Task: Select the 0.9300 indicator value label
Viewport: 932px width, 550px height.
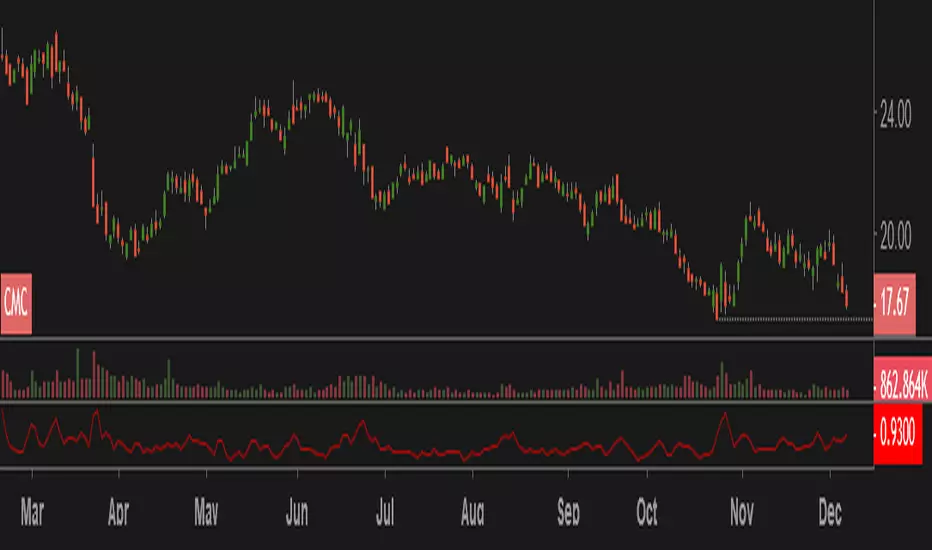Action: pos(898,434)
